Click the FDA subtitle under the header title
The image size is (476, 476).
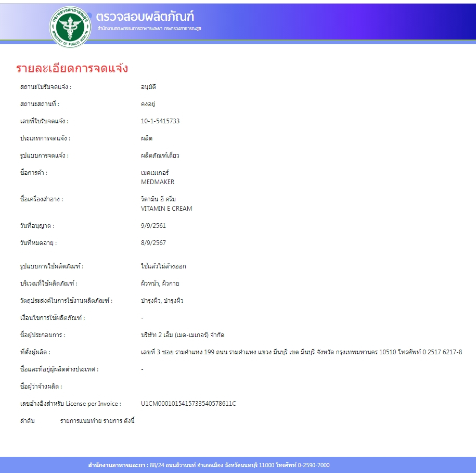(149, 28)
